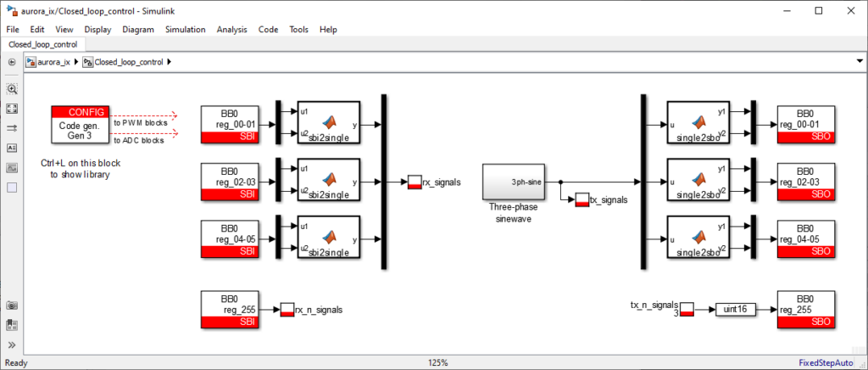868x370 pixels.
Task: Click the 125% zoom level in status bar
Action: [437, 362]
